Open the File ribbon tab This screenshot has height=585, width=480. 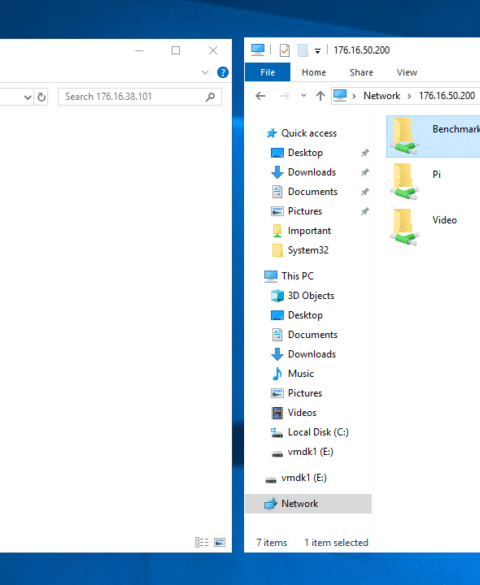tap(267, 72)
